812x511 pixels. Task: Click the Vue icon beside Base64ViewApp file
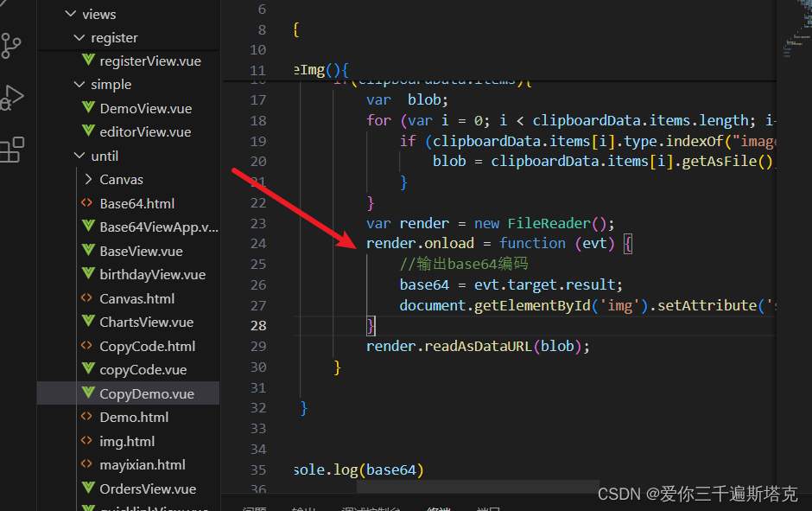(x=89, y=227)
